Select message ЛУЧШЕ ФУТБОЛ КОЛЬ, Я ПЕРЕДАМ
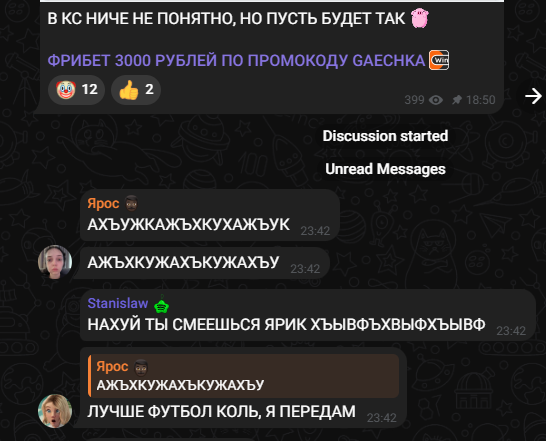Screen dimensions: 546x441 221,411
